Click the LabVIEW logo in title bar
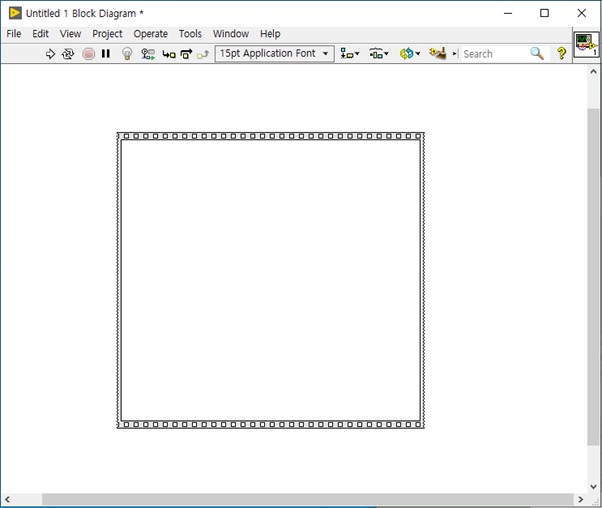The width and height of the screenshot is (602, 508). (15, 13)
